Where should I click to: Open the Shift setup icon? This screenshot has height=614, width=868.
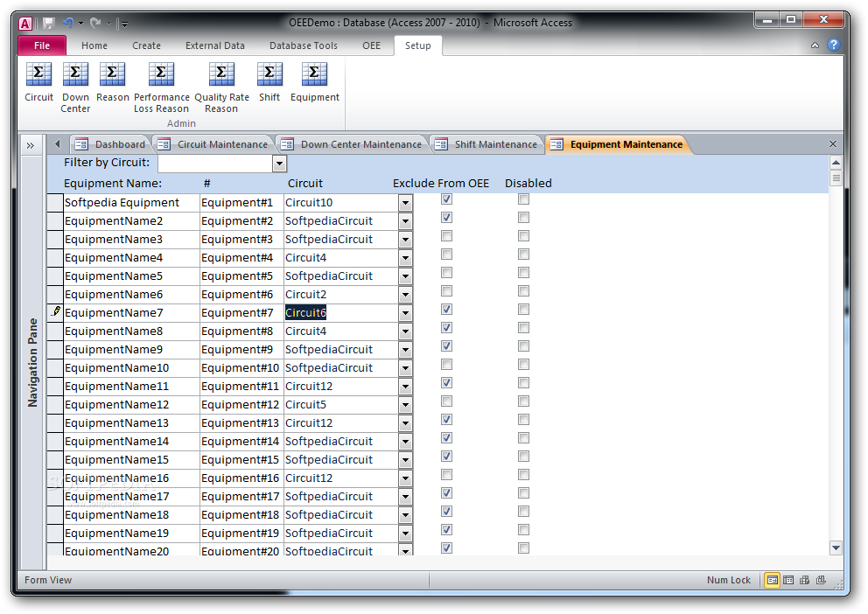pyautogui.click(x=269, y=82)
